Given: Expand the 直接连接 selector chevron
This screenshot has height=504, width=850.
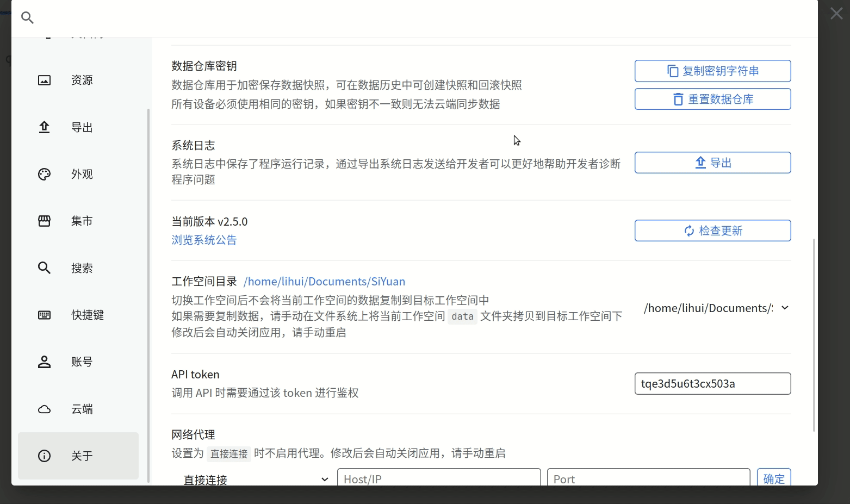Looking at the screenshot, I should [x=325, y=479].
